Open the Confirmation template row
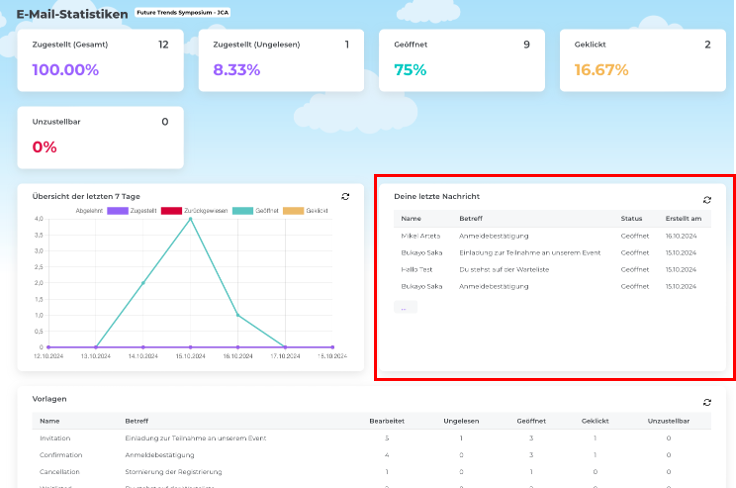Image resolution: width=736 pixels, height=488 pixels. tap(371, 455)
